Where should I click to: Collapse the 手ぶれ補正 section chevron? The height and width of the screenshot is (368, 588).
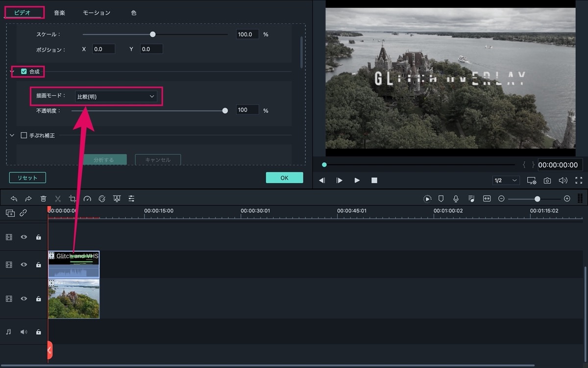coord(12,135)
